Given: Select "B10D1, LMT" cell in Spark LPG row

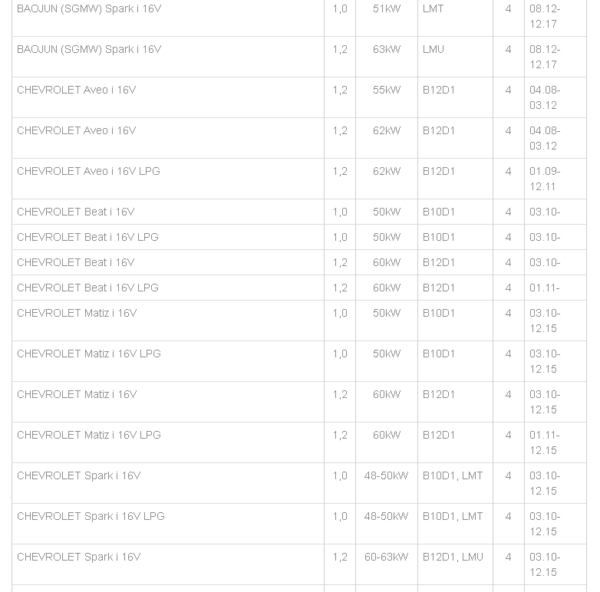Looking at the screenshot, I should point(452,516).
